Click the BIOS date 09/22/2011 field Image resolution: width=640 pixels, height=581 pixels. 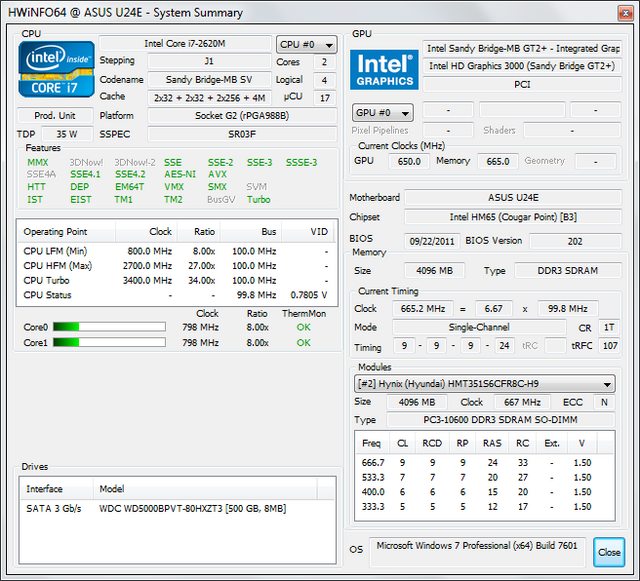(x=432, y=241)
